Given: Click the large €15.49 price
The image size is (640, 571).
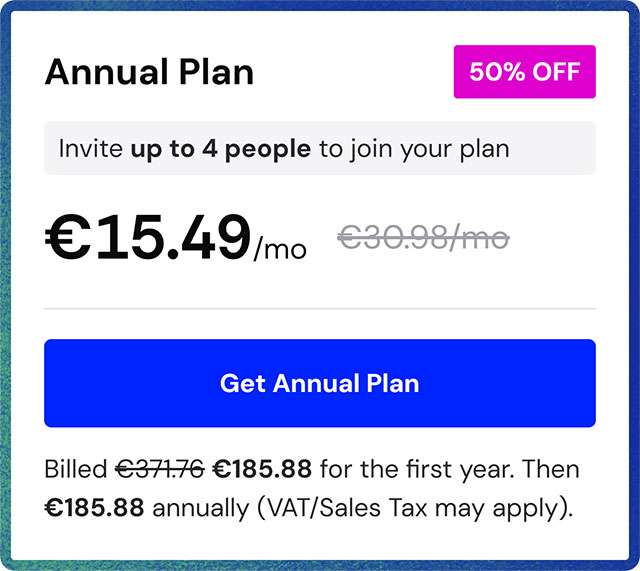Looking at the screenshot, I should pyautogui.click(x=148, y=238).
